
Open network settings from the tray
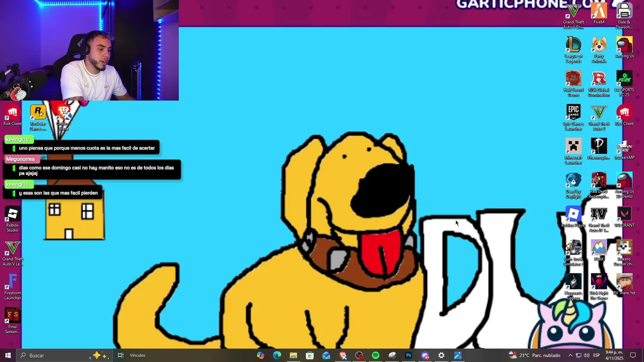578,355
